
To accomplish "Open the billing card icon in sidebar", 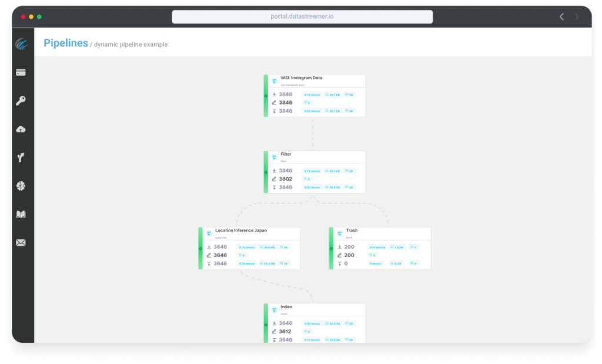I will point(21,72).
